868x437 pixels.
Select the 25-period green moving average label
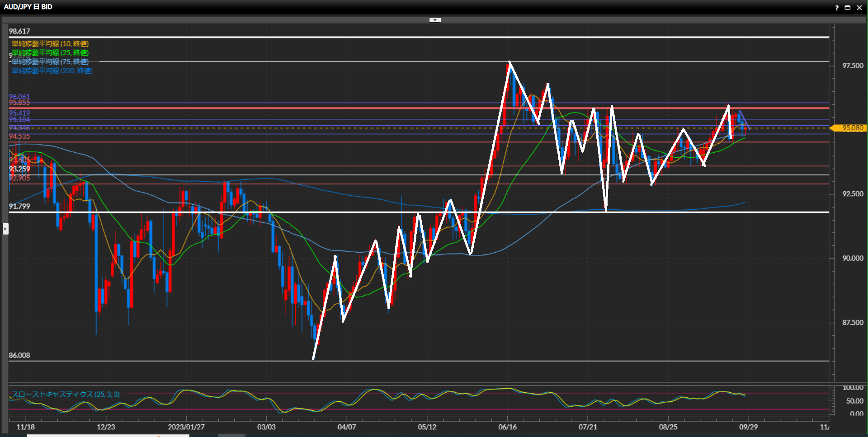tap(50, 53)
